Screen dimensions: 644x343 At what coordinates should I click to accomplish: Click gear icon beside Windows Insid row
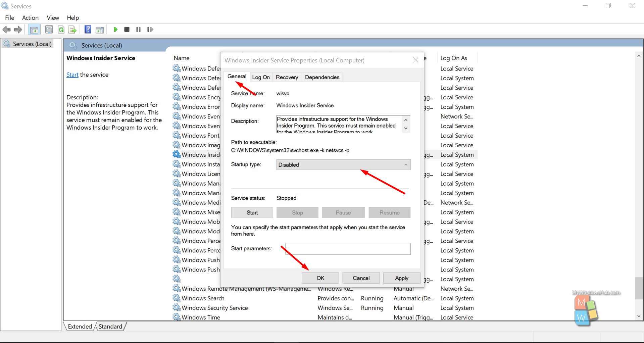(x=177, y=154)
